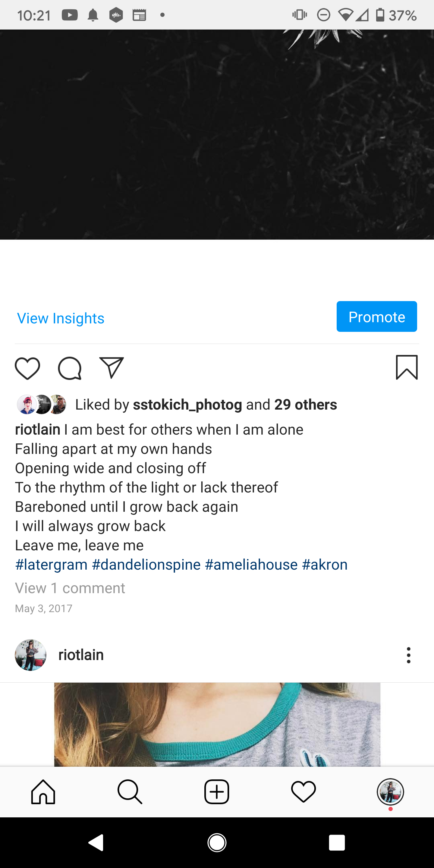Tap the Android back navigation button
The height and width of the screenshot is (868, 434).
coord(96,843)
